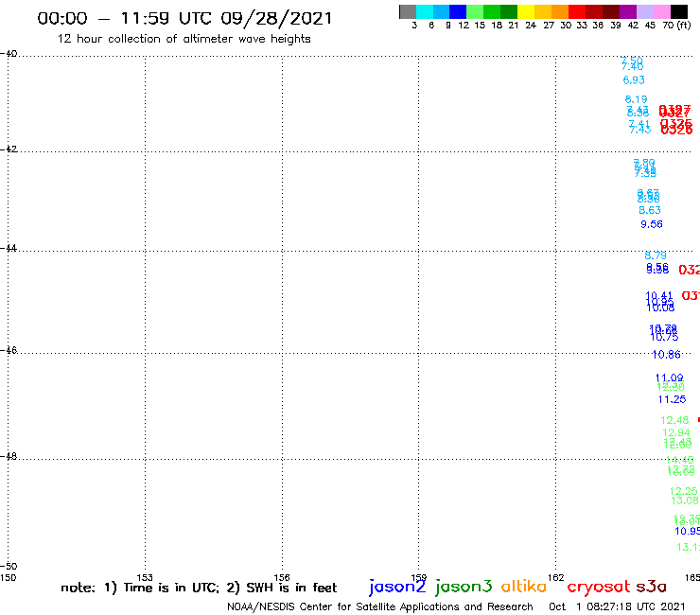The image size is (700, 615).
Task: Select the dark red 36 ft swatch
Action: 594,11
